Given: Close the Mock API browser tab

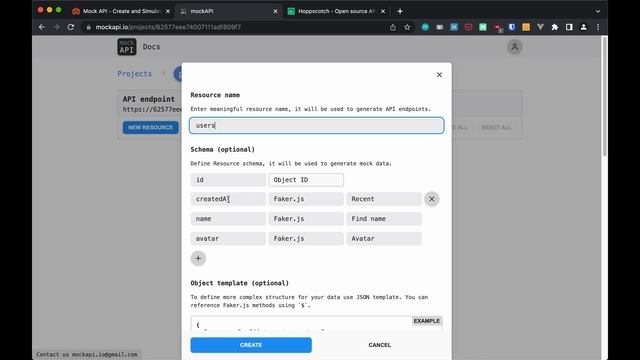Looking at the screenshot, I should pyautogui.click(x=167, y=11).
